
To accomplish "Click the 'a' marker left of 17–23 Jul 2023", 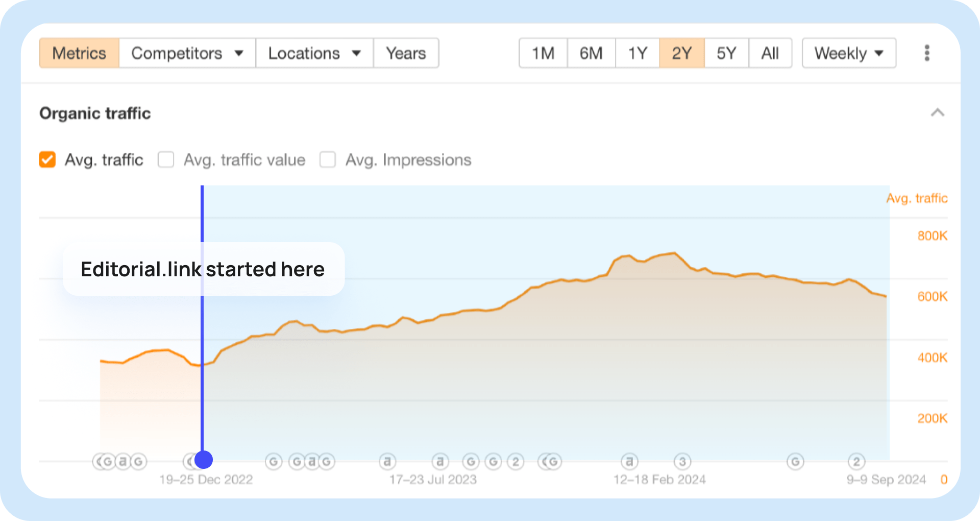I will click(387, 462).
